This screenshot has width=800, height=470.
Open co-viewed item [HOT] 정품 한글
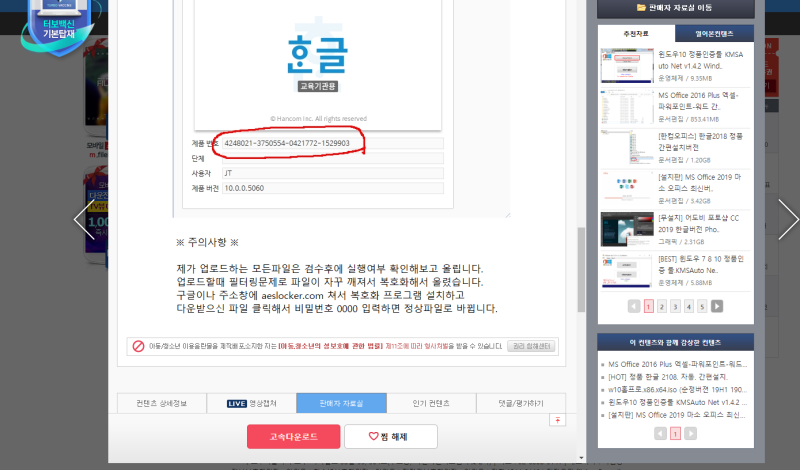coord(668,377)
